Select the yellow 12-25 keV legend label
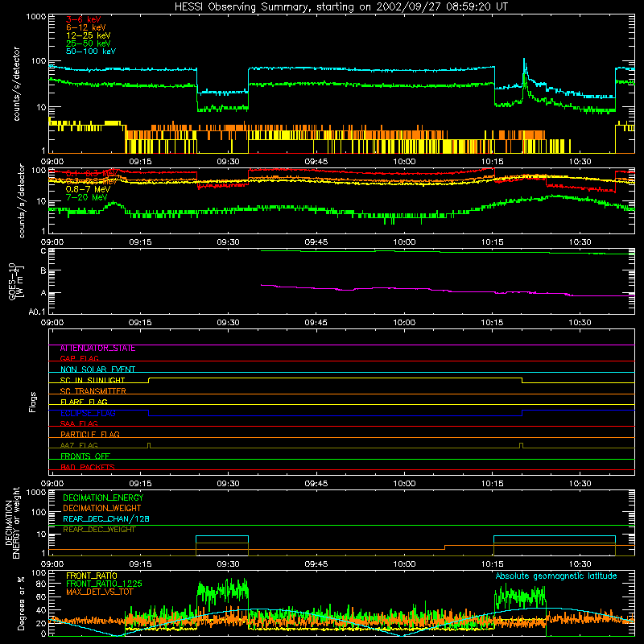The width and height of the screenshot is (644, 644). (x=89, y=35)
